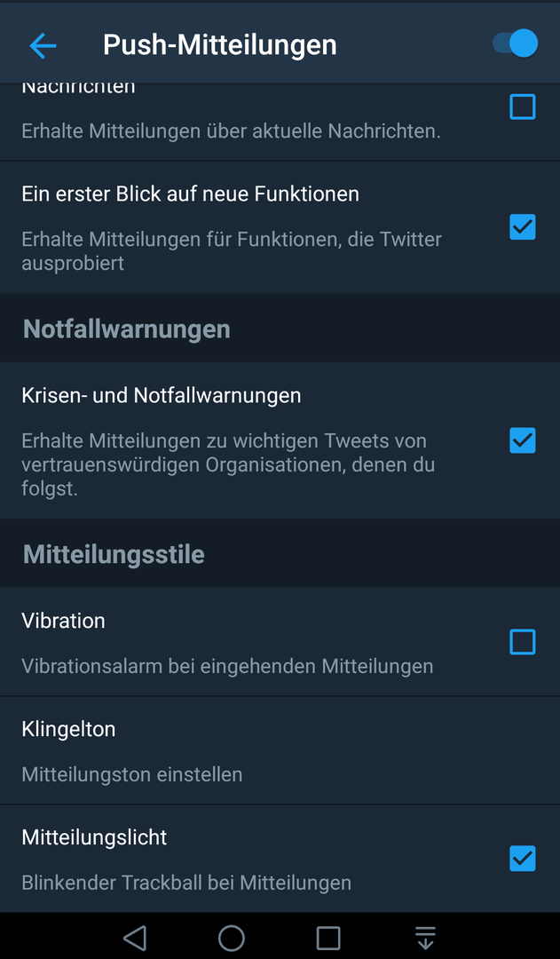Tap the Android back navigation triangle
The width and height of the screenshot is (560, 959).
[135, 937]
